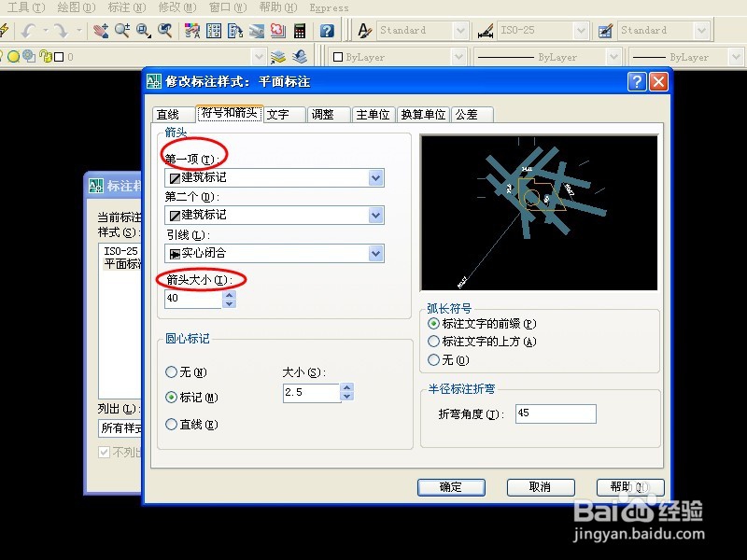Open the Dimension Style icon
747x560 pixels.
[485, 32]
